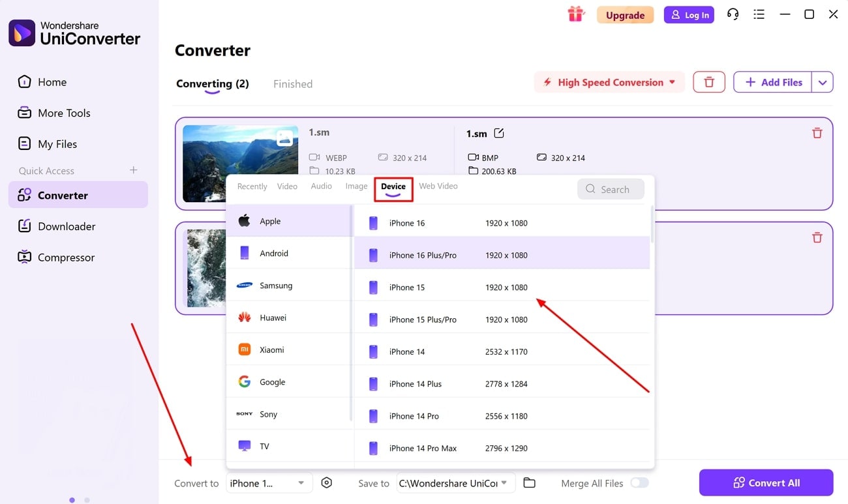This screenshot has height=504, width=848.
Task: Choose the TV device category
Action: (288, 446)
